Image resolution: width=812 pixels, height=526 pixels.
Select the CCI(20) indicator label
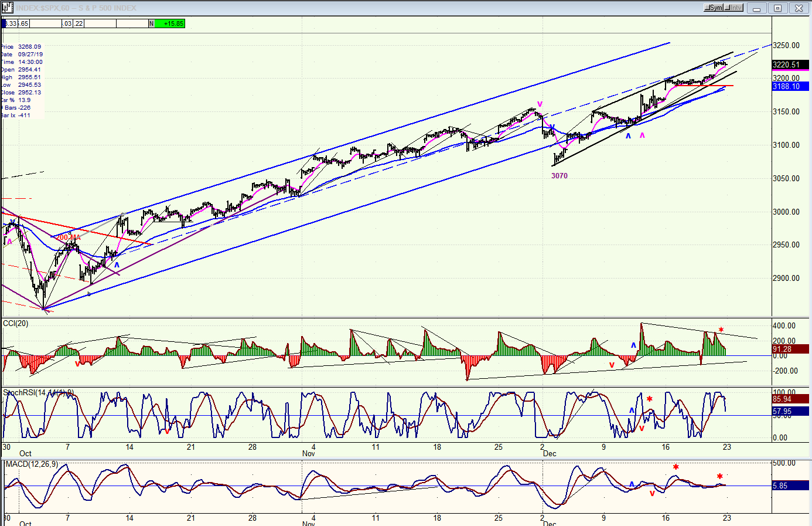point(16,324)
